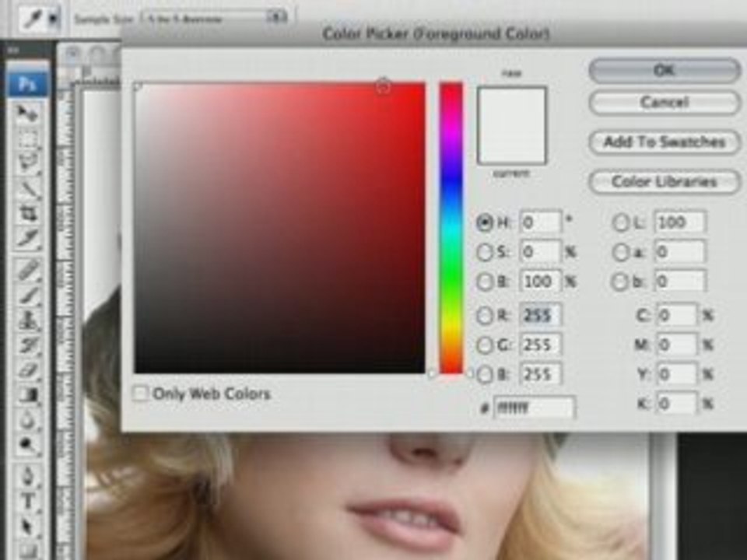
Task: Select the Dodge tool
Action: point(28,445)
